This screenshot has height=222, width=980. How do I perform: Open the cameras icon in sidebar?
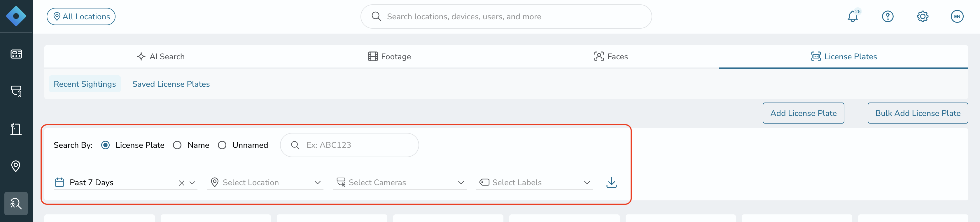16,91
